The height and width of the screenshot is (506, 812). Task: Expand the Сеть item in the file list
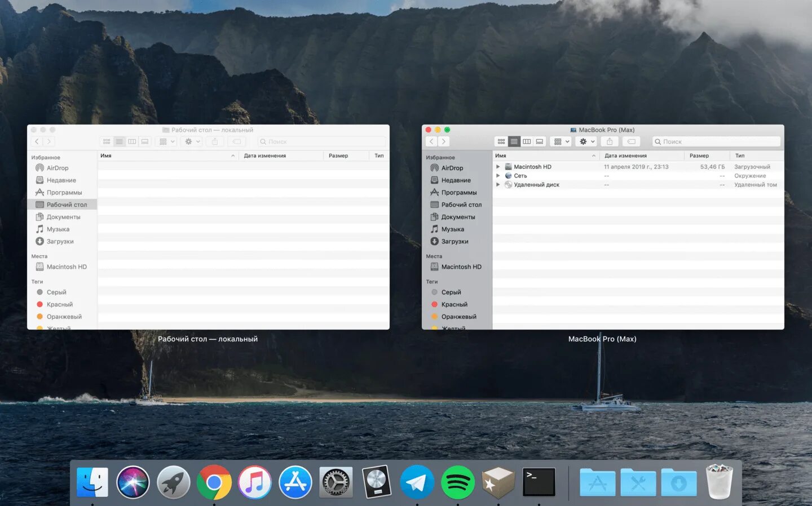pyautogui.click(x=498, y=175)
